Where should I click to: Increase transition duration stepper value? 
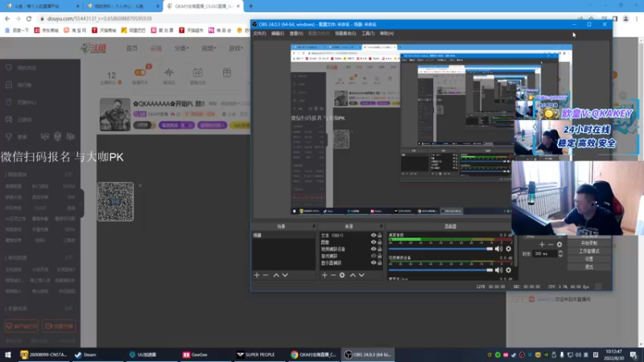[560, 252]
